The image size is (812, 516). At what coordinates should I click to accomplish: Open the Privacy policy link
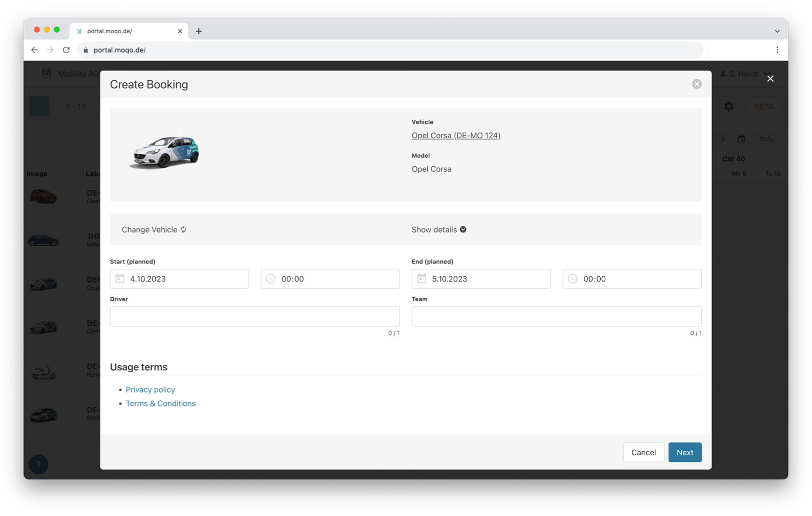coord(150,390)
